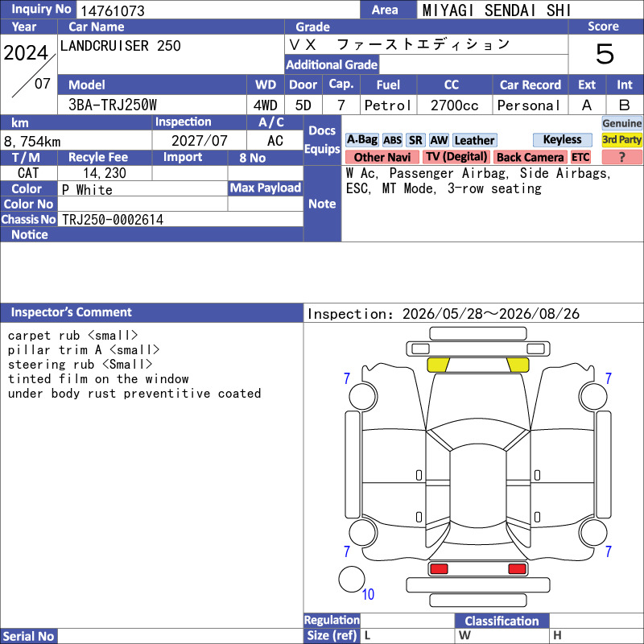Toggle the Genuine label
Image resolution: width=644 pixels, height=644 pixels.
621,123
